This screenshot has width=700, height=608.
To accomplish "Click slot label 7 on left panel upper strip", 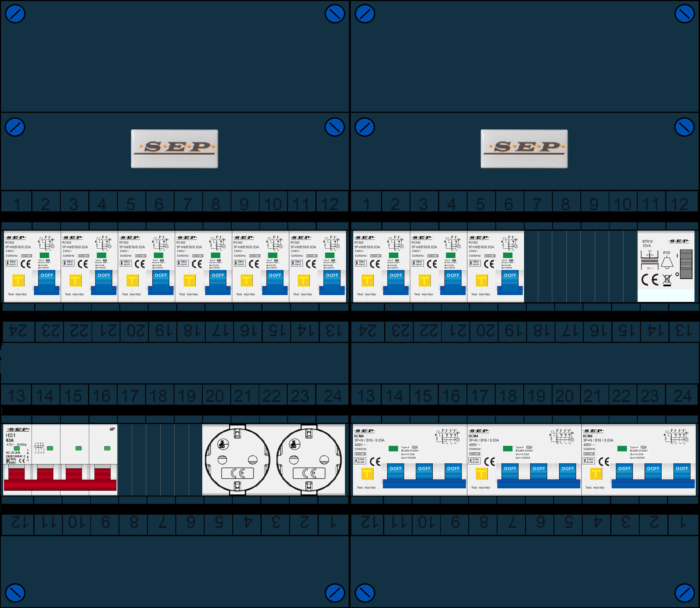I will tap(187, 204).
